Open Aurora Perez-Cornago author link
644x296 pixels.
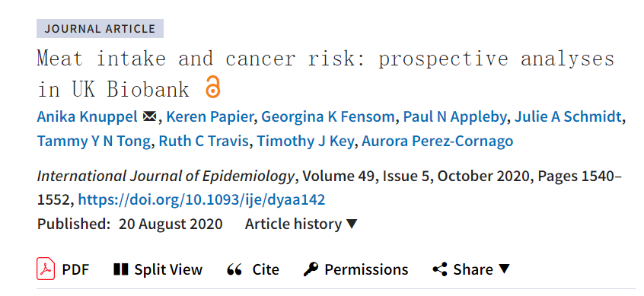pyautogui.click(x=438, y=142)
